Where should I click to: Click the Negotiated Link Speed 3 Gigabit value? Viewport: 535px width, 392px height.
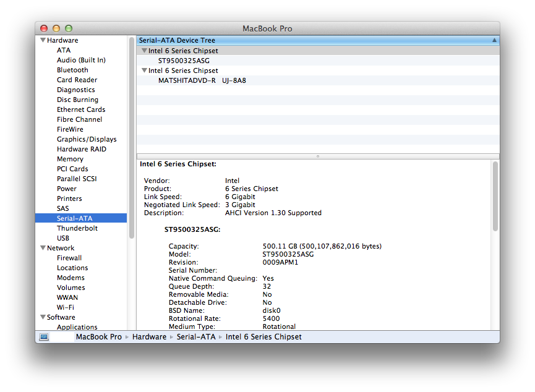coord(240,205)
